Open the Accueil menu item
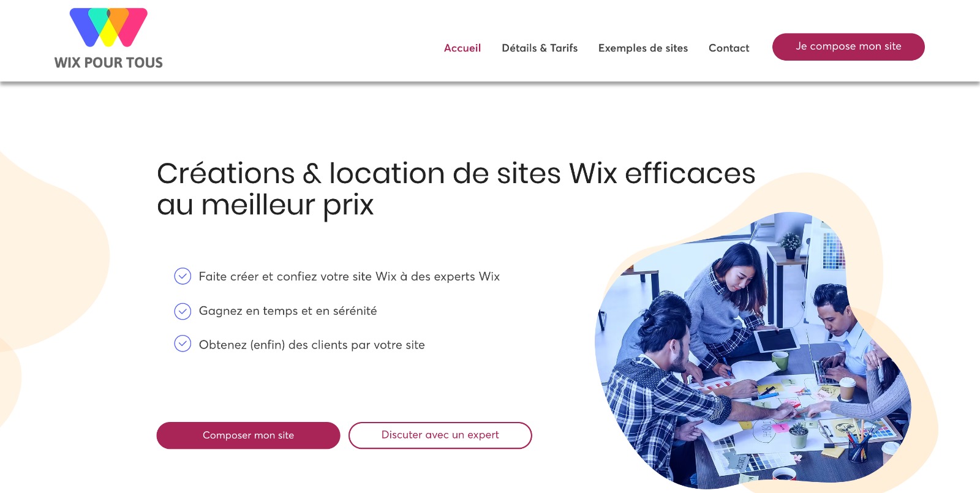The width and height of the screenshot is (980, 493). tap(462, 48)
